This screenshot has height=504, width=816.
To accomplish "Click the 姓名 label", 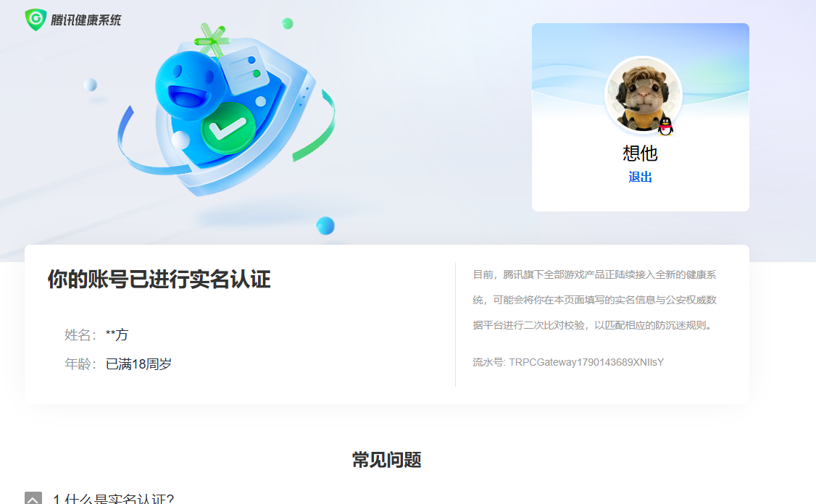I will (80, 335).
